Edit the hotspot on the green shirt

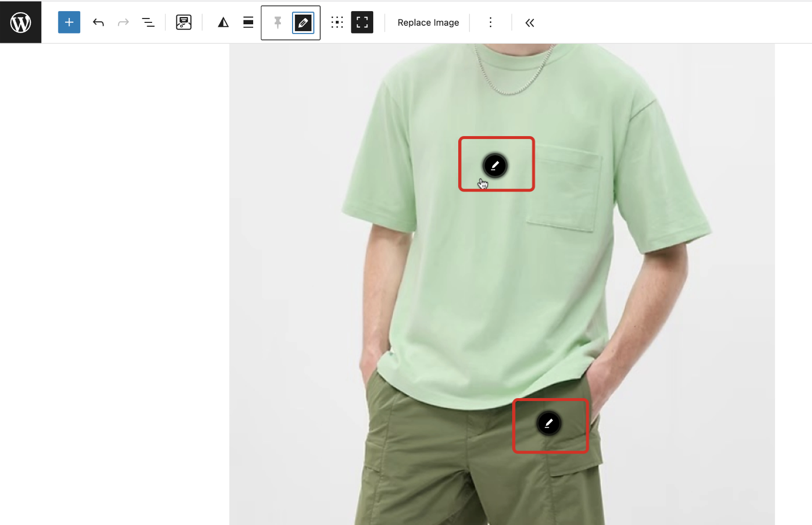click(x=495, y=166)
